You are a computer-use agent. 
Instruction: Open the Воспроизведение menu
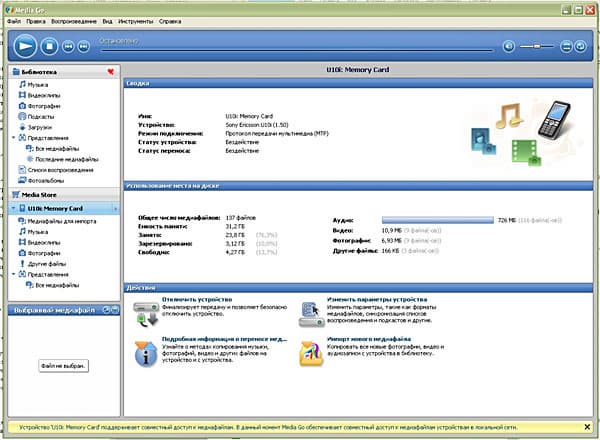coord(74,21)
